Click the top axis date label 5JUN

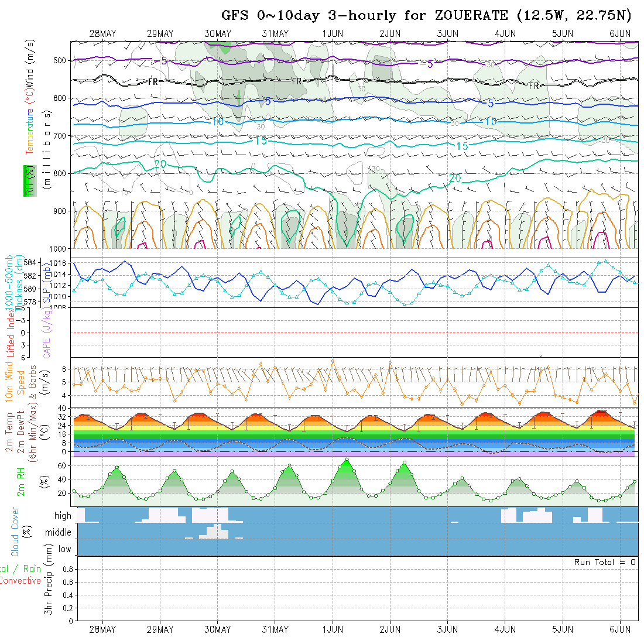click(x=563, y=34)
